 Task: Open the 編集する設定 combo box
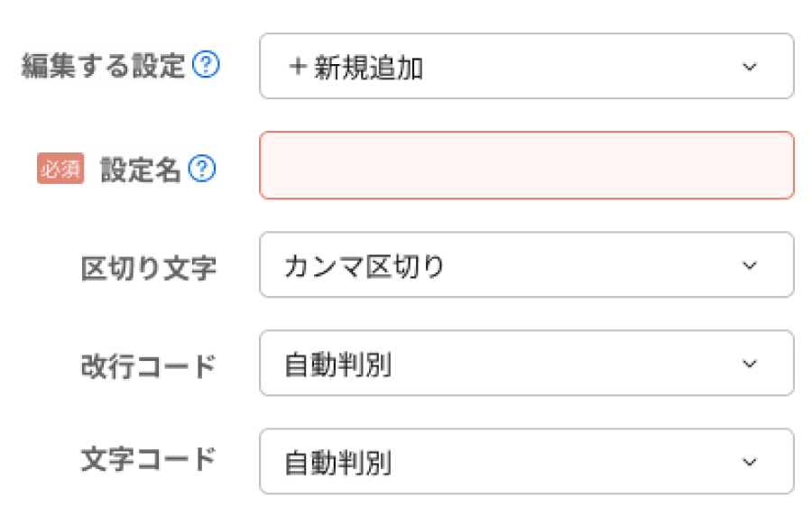point(526,67)
